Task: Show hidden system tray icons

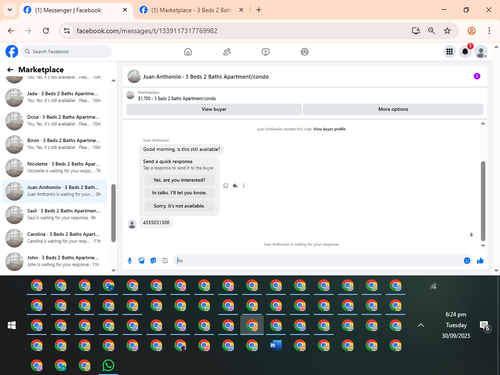Action: pos(421,325)
